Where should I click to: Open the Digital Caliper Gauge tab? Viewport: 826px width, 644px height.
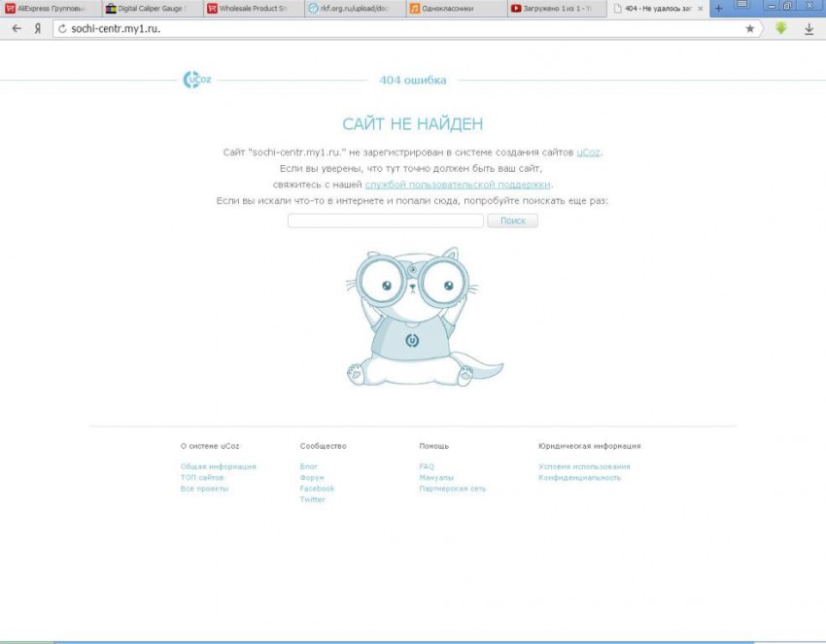(x=151, y=8)
